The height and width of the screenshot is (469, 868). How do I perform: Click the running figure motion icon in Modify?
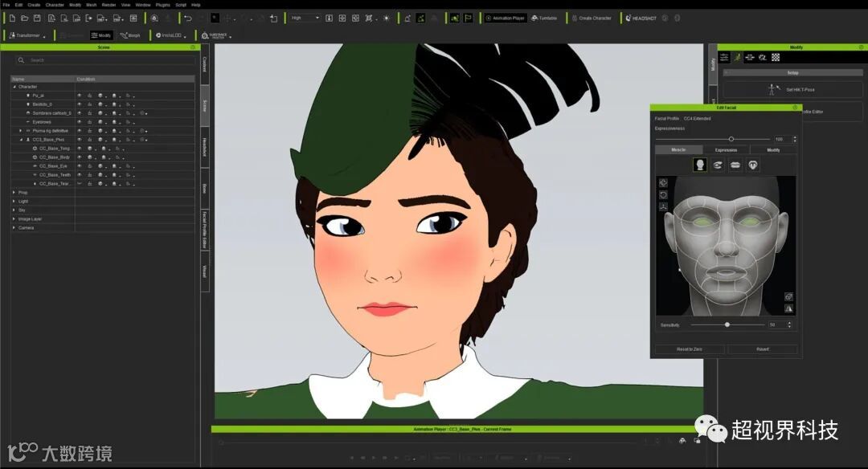[737, 58]
